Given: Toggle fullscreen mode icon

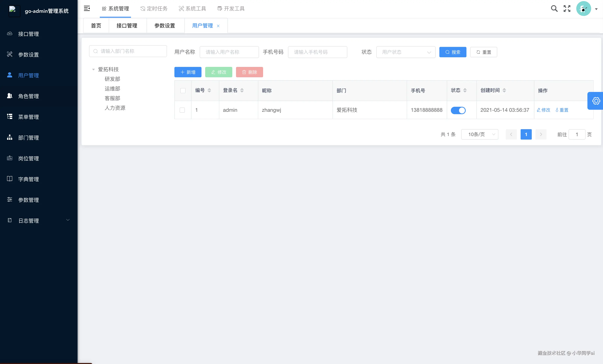Looking at the screenshot, I should tap(567, 9).
